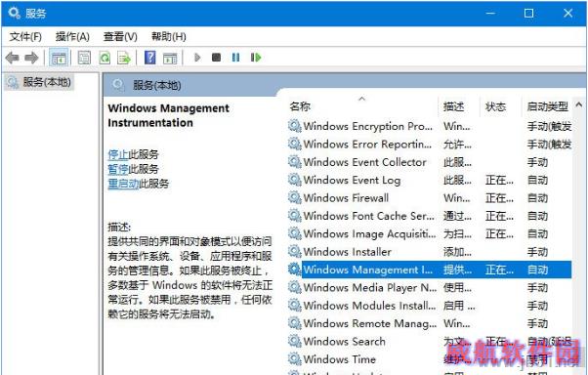This screenshot has height=375, width=588.
Task: Toggle the action pane toolbar icon
Action: pyautogui.click(x=170, y=58)
